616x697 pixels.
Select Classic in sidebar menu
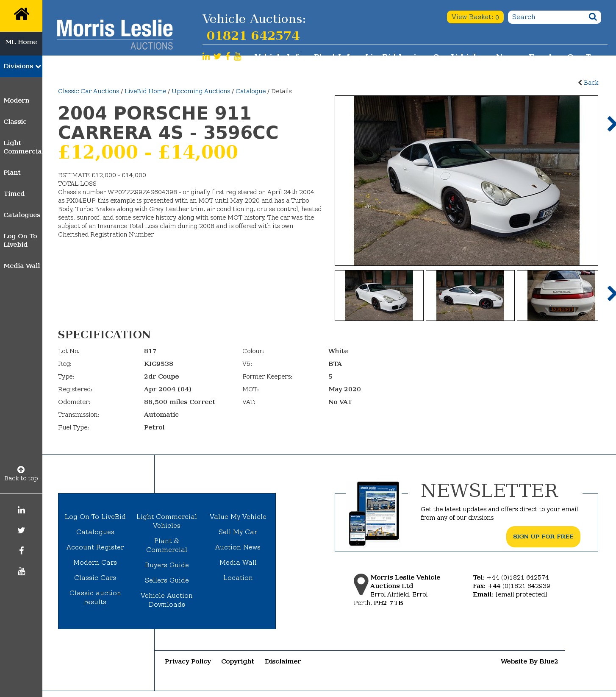pos(15,122)
